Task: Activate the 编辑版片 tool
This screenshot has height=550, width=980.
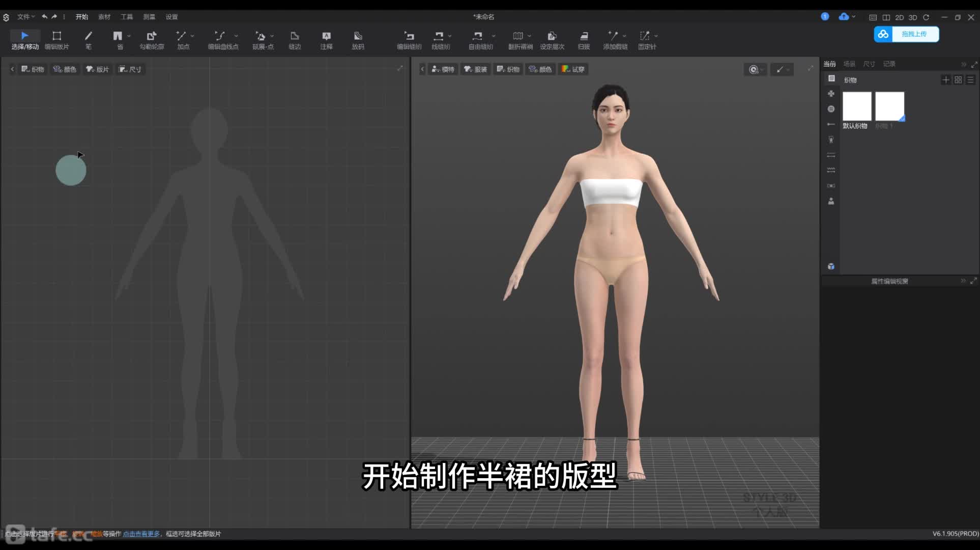Action: pyautogui.click(x=56, y=40)
